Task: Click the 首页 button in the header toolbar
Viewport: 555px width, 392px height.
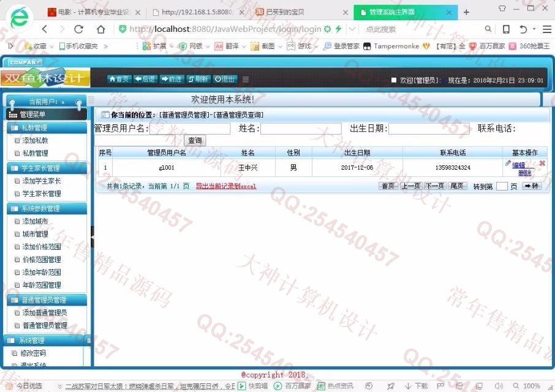Action: 119,79
